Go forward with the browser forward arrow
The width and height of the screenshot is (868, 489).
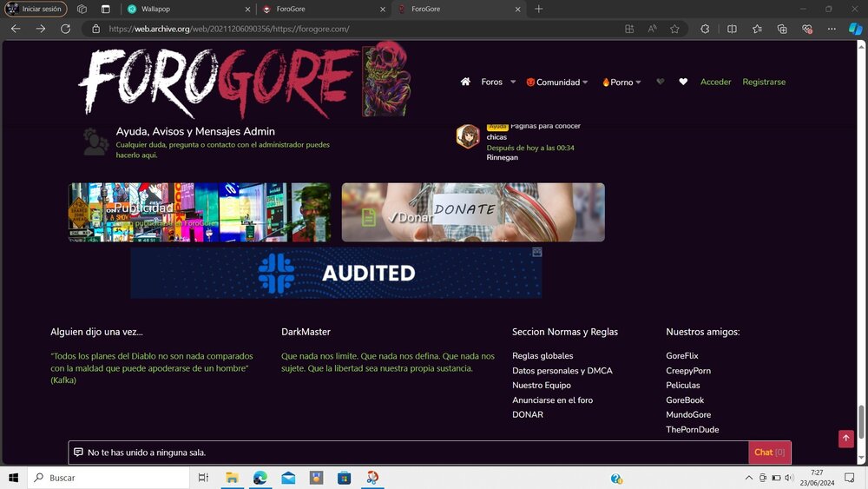click(41, 29)
